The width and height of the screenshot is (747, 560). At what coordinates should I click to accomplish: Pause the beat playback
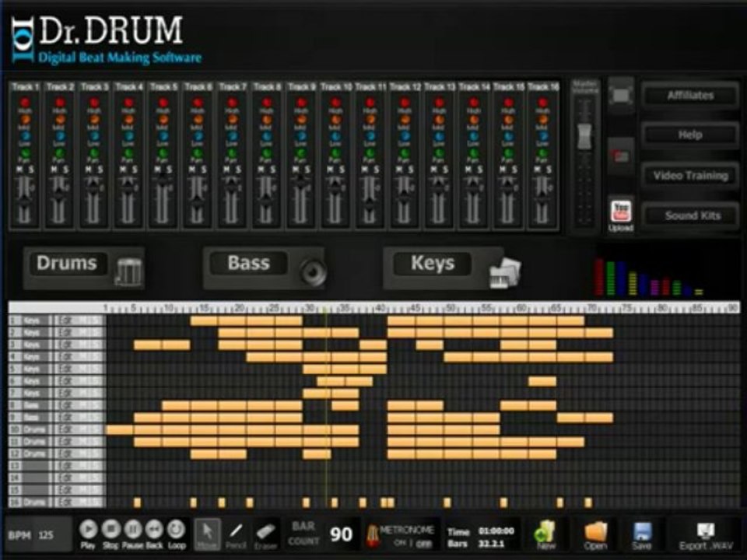tap(133, 530)
